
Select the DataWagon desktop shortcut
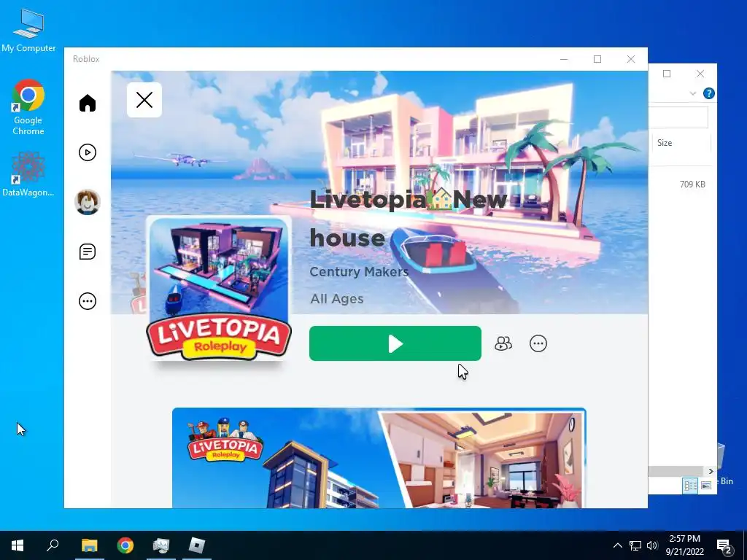(28, 174)
